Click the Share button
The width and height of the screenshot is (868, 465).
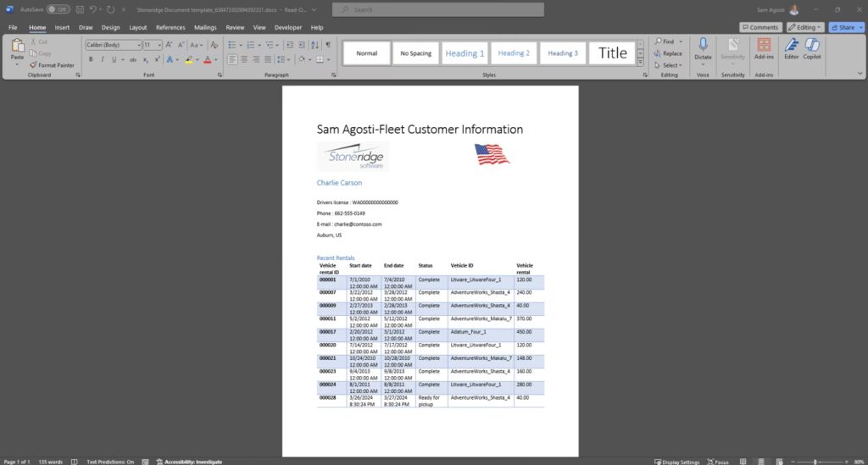(x=845, y=27)
